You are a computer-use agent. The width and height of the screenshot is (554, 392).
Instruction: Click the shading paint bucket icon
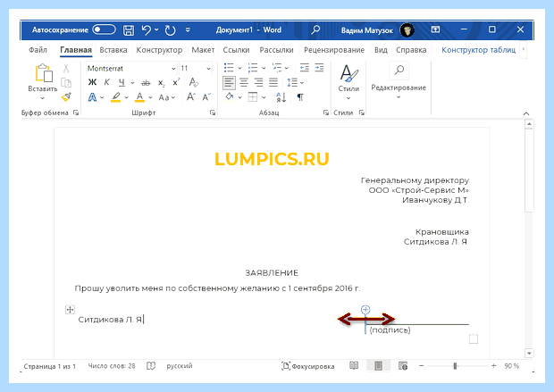(230, 96)
